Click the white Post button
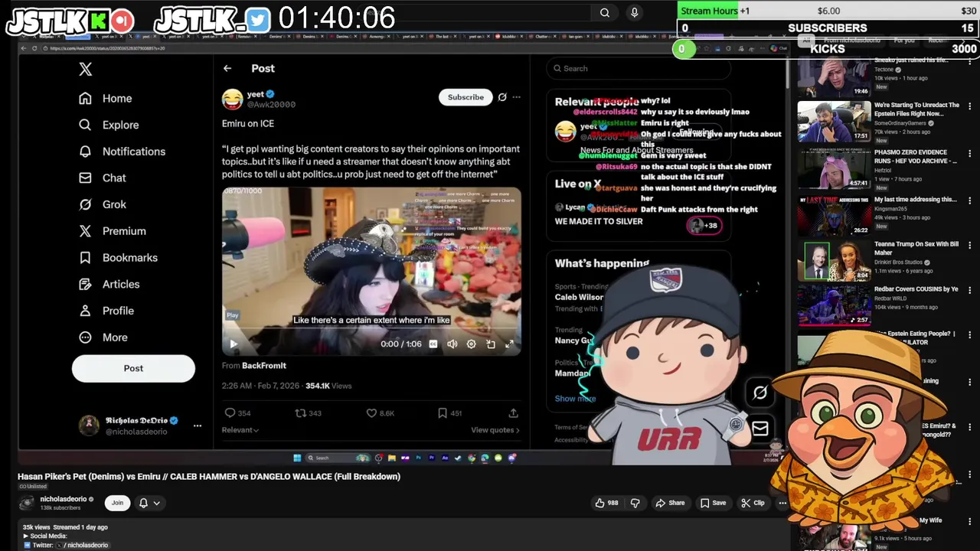980x551 pixels. click(x=133, y=368)
